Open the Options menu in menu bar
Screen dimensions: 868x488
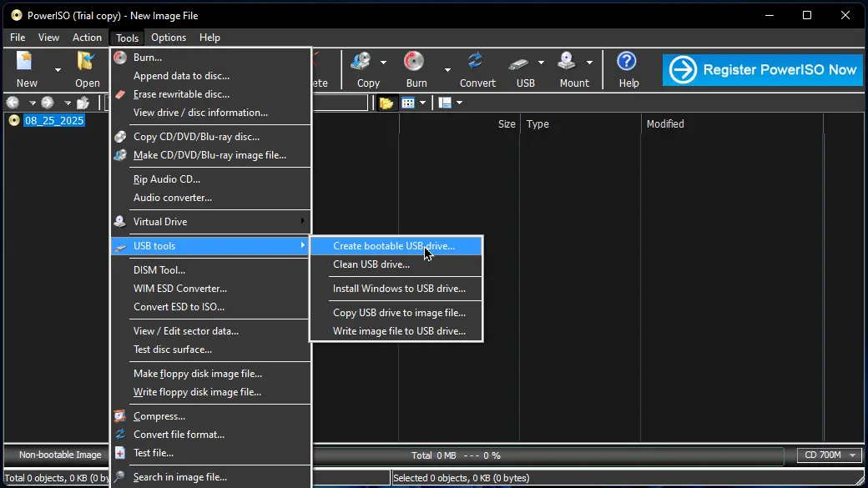[x=169, y=38]
